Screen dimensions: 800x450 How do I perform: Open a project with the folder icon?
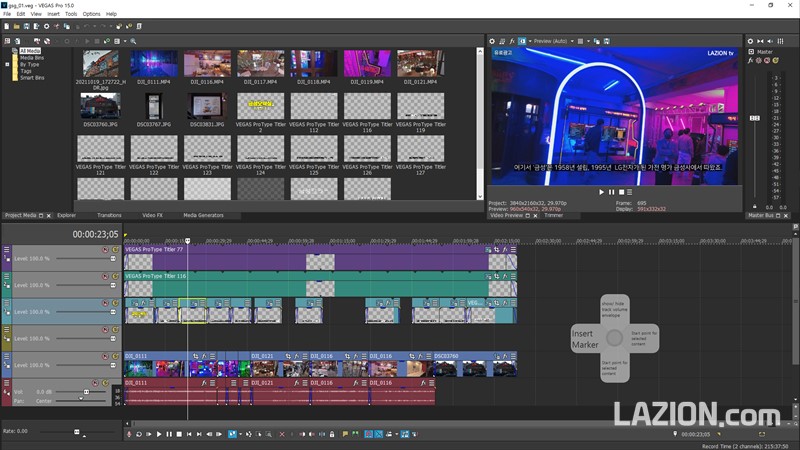coord(16,26)
